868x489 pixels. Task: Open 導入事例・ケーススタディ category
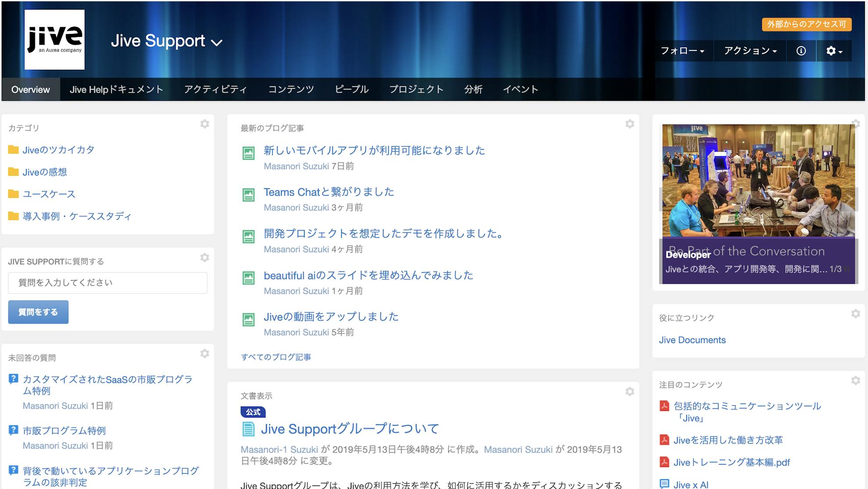pos(77,216)
